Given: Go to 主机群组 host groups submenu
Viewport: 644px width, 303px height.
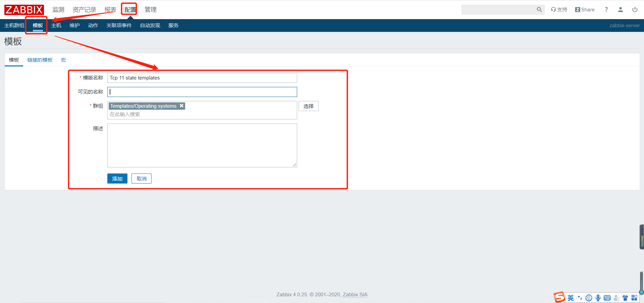Looking at the screenshot, I should pyautogui.click(x=14, y=26).
